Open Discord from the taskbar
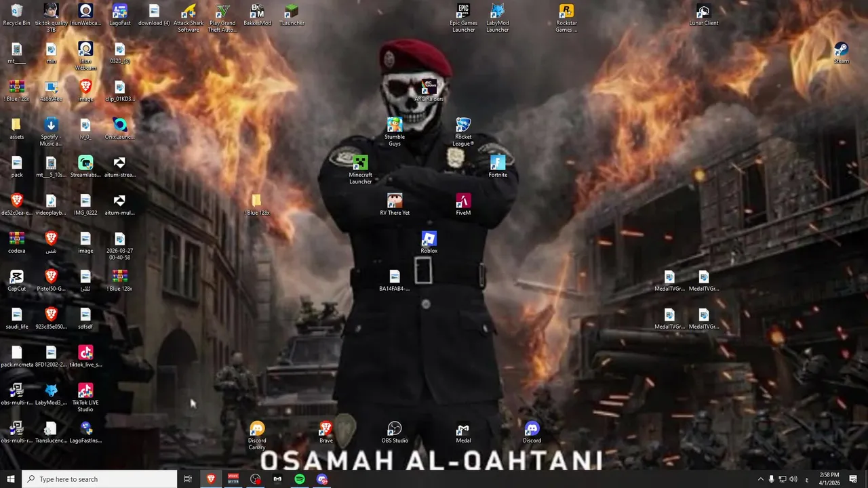Screen dimensions: 868x488 click(322, 479)
